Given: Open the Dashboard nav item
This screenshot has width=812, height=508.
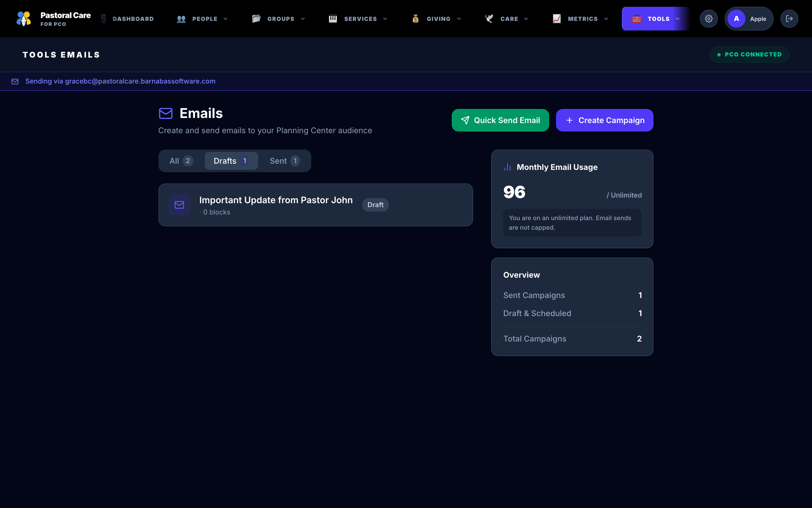Looking at the screenshot, I should [x=127, y=19].
